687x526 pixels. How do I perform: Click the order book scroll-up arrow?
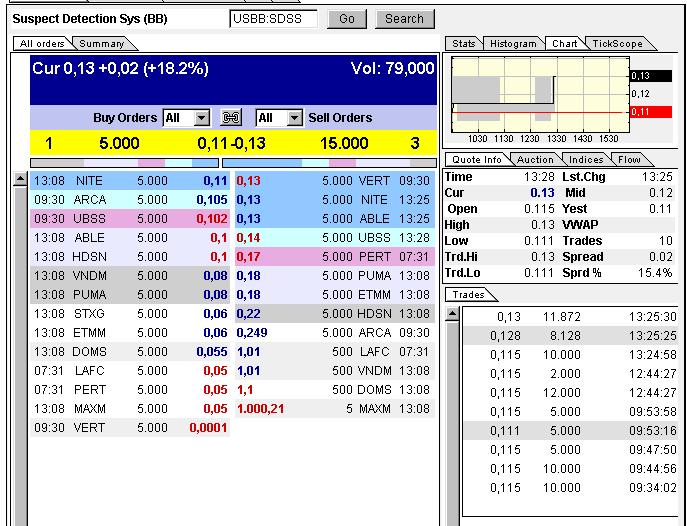tap(20, 180)
